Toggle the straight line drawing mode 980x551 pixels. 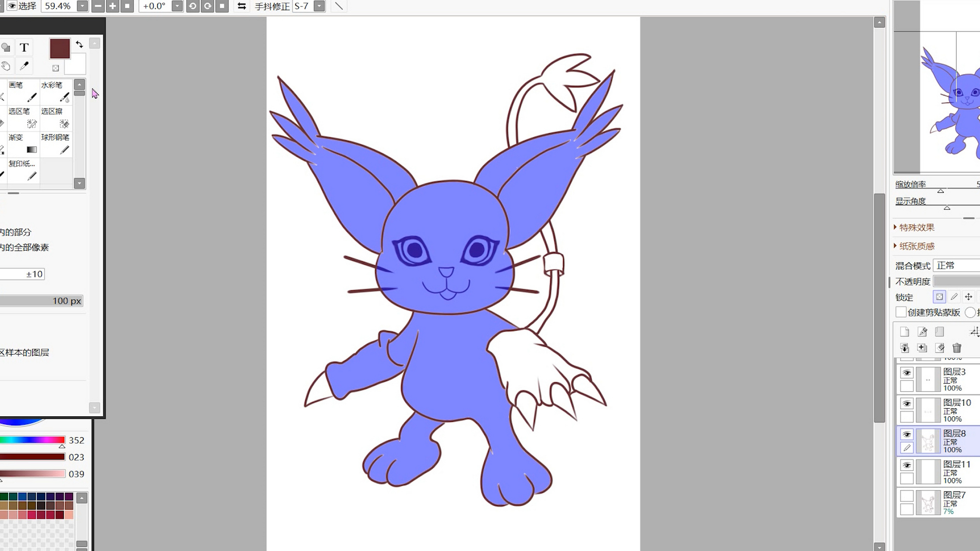[339, 6]
